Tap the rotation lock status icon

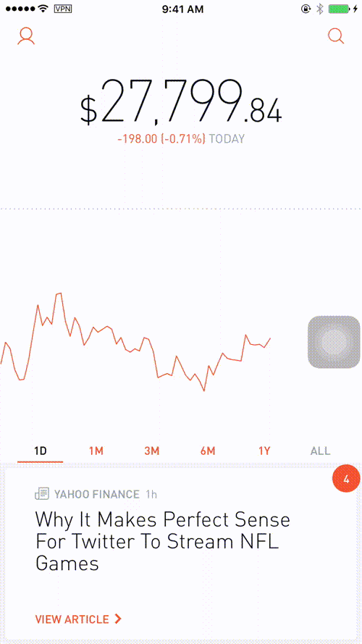[x=306, y=9]
